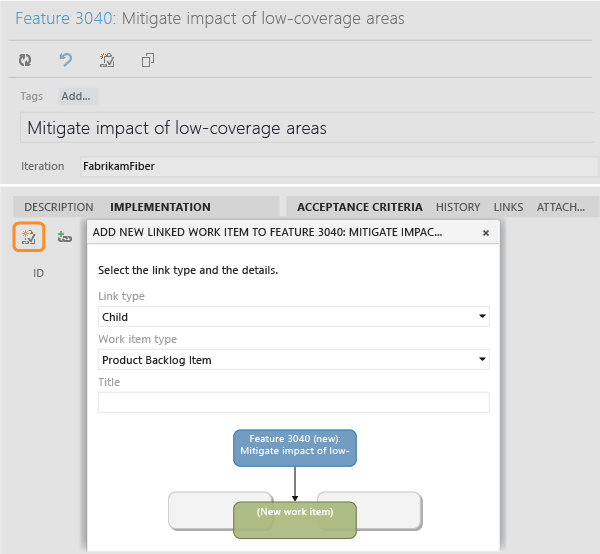Click the Feature 3040 header link
600x554 pixels.
tap(65, 18)
